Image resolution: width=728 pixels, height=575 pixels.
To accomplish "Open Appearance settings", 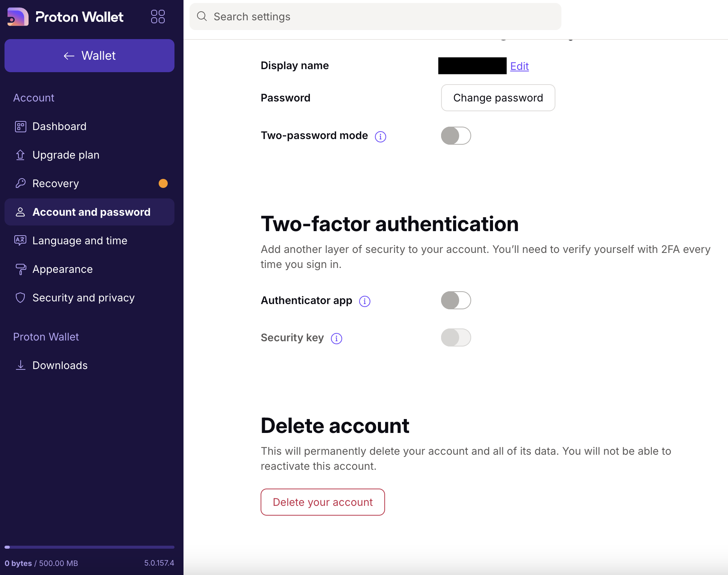I will click(89, 269).
